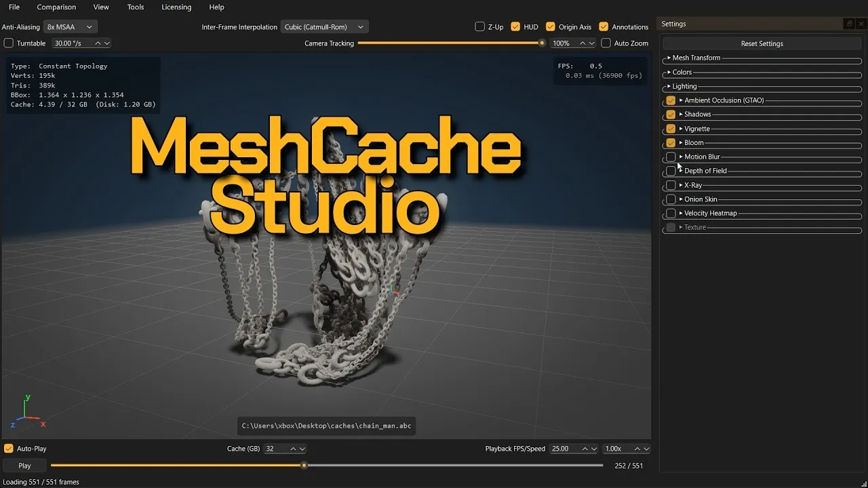This screenshot has height=488, width=868.
Task: Click the playback speed 1.00x field
Action: click(x=618, y=449)
